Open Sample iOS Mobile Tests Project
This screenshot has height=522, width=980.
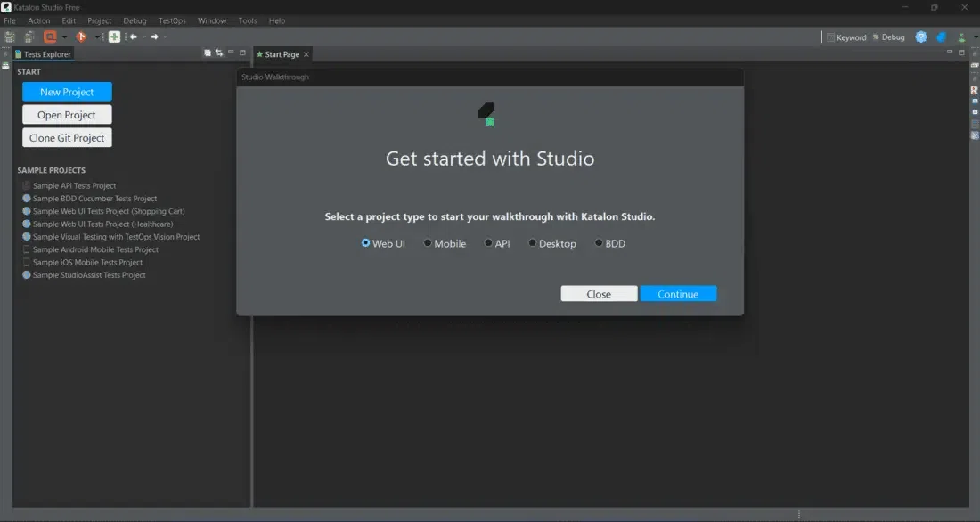[82, 263]
